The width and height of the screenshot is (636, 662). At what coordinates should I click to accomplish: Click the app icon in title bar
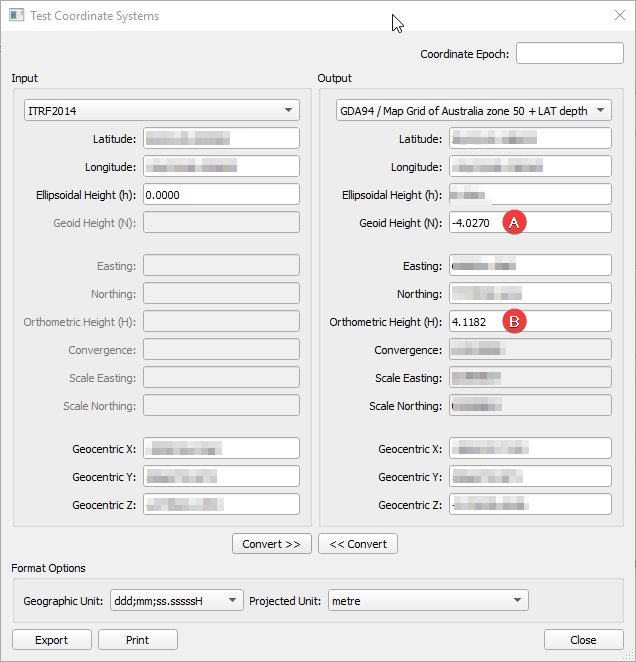pos(16,16)
